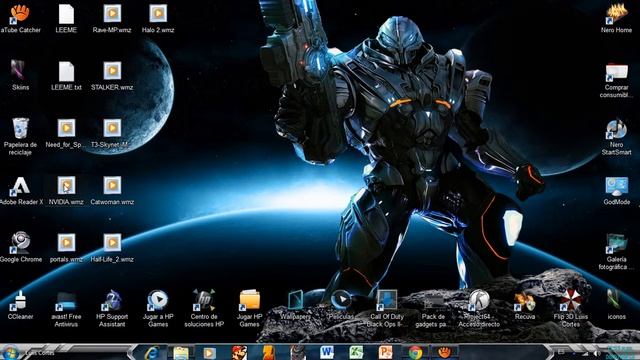The height and width of the screenshot is (360, 640).
Task: Select the Rave-MP.wmz skin file
Action: click(112, 18)
